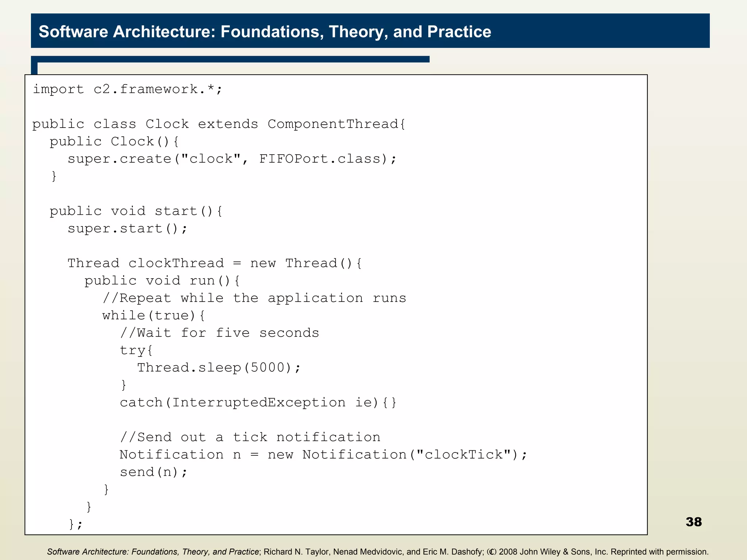Click the comment '//Send out a tick notification'
The width and height of the screenshot is (747, 560).
(250, 437)
